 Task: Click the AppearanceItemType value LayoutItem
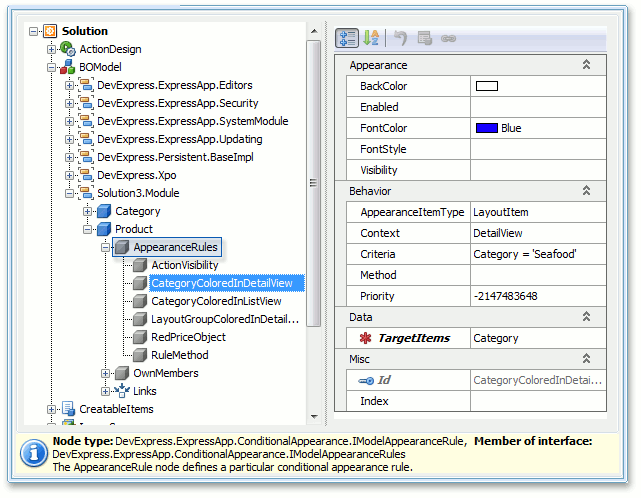538,212
